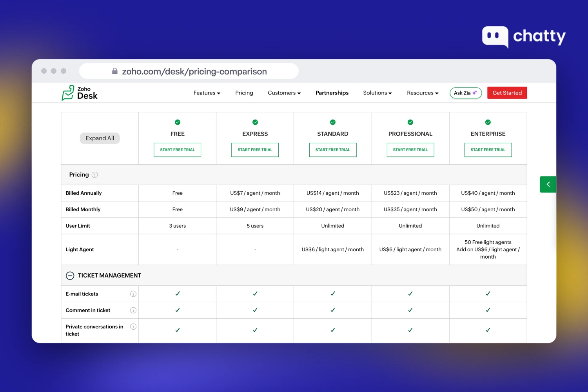Click the 'Billed Annually' row label
This screenshot has height=392, width=588.
[x=83, y=193]
